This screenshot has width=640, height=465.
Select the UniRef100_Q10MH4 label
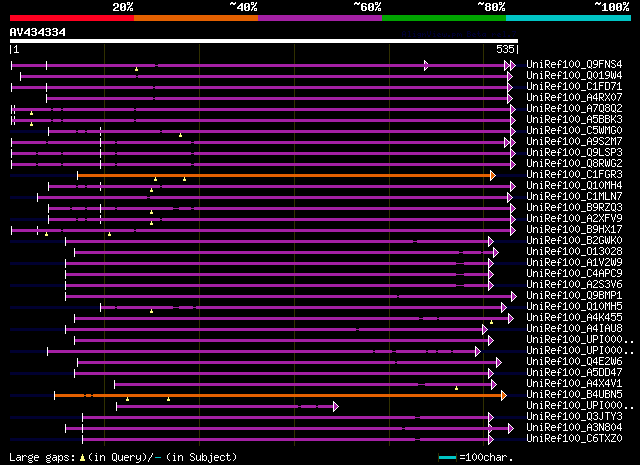(574, 186)
